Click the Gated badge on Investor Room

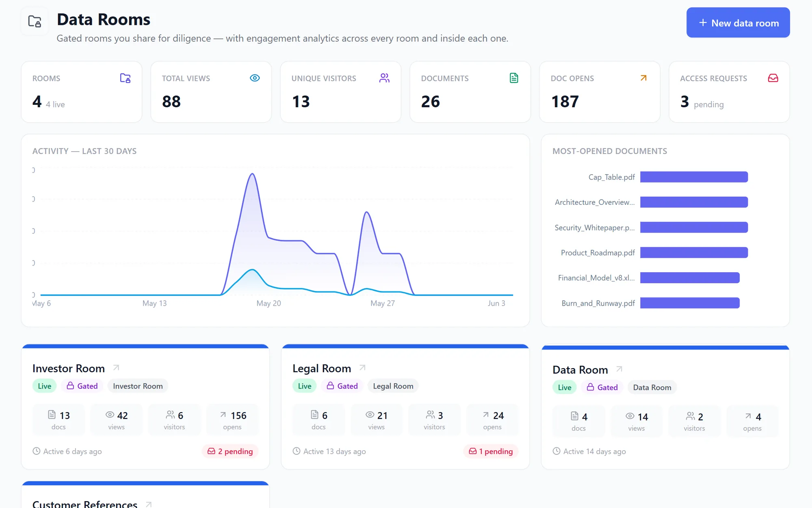[82, 386]
